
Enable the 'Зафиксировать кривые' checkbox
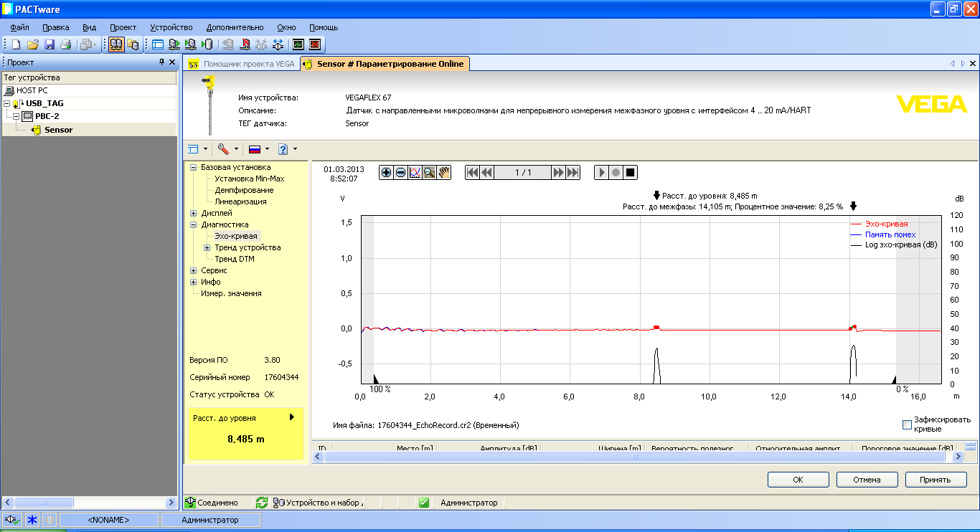click(907, 424)
